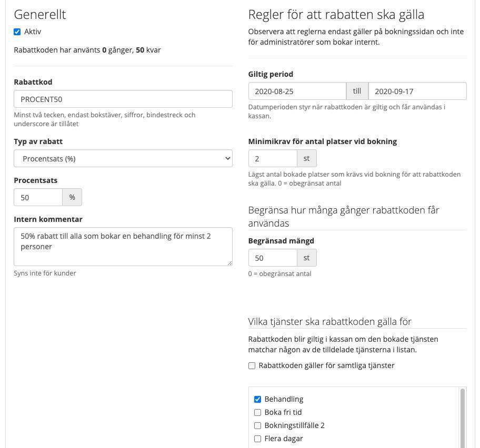Click the 'st' unit beside minimum platser
The width and height of the screenshot is (480, 448).
[x=307, y=158]
